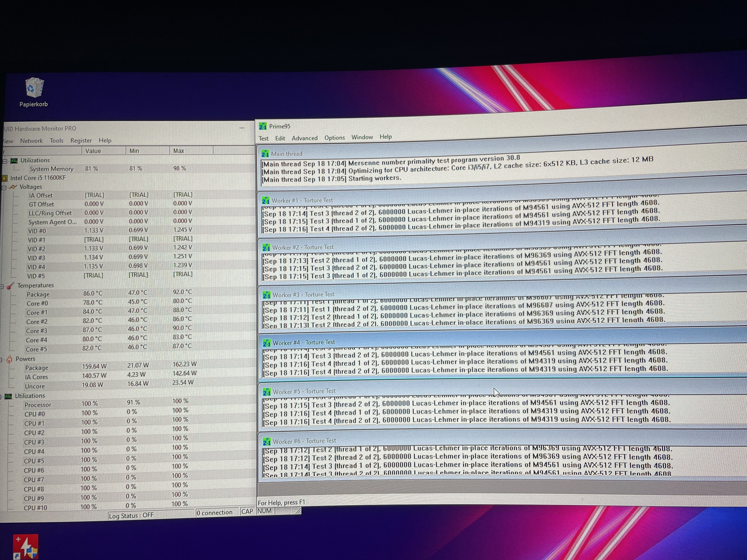Collapse the Temperatures tree node
Viewport: 747px width, 560px height.
(x=2, y=286)
